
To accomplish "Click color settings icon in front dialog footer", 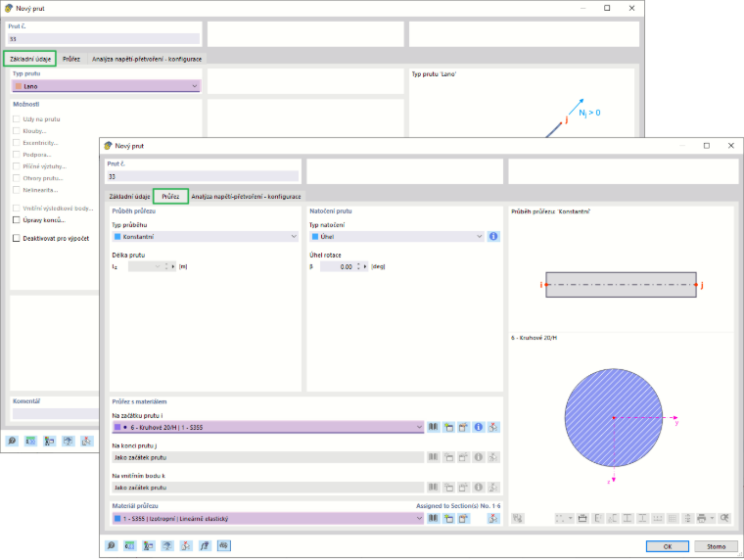I will [x=149, y=545].
